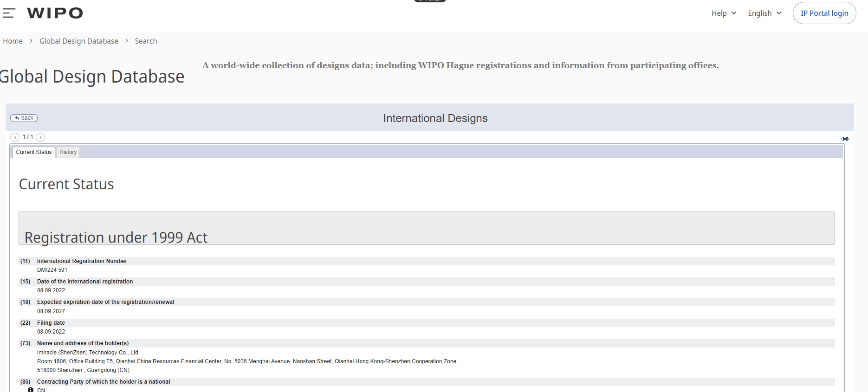Go to Home breadcrumb link
868x392 pixels.
click(13, 41)
